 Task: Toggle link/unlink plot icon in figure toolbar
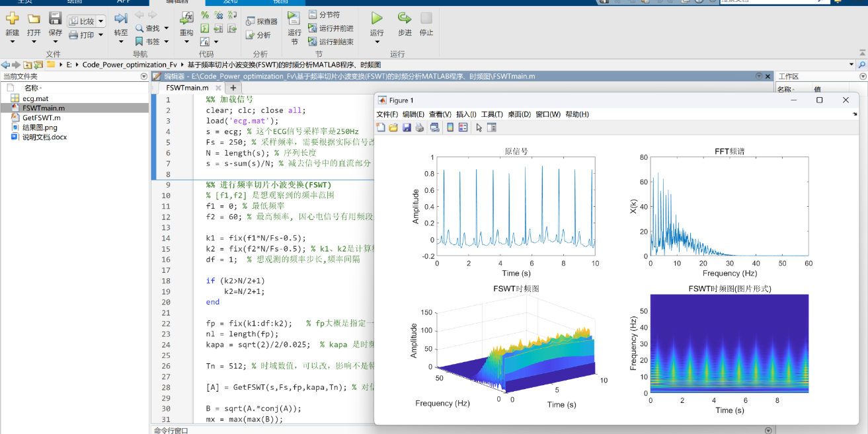pyautogui.click(x=434, y=127)
